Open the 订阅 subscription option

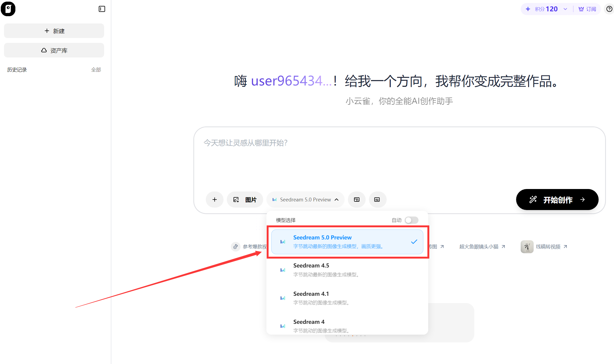click(587, 9)
